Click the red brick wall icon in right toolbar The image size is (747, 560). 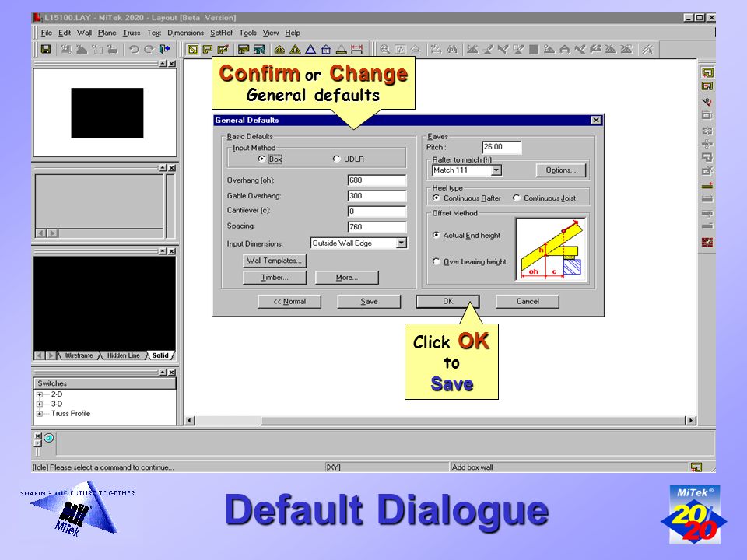707,243
